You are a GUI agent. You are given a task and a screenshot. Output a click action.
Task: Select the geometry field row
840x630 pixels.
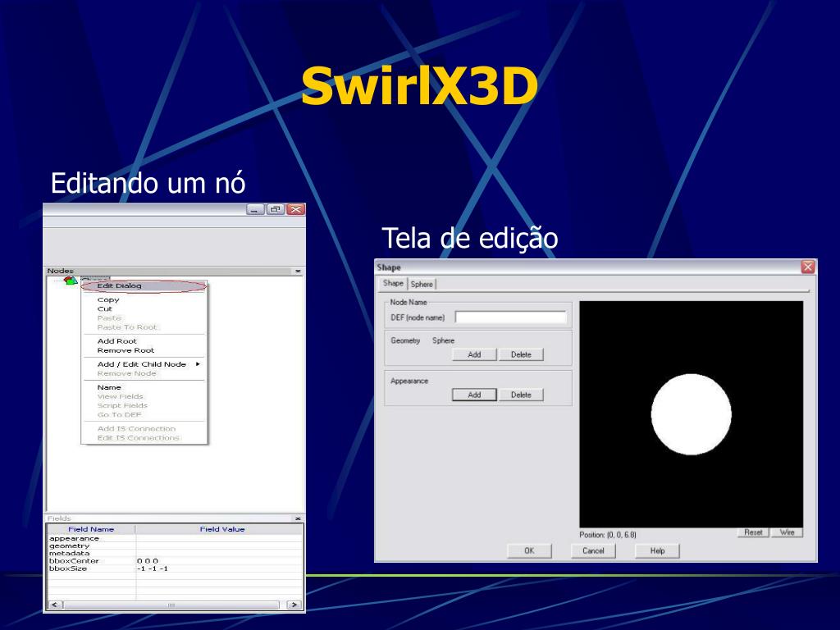[x=176, y=546]
